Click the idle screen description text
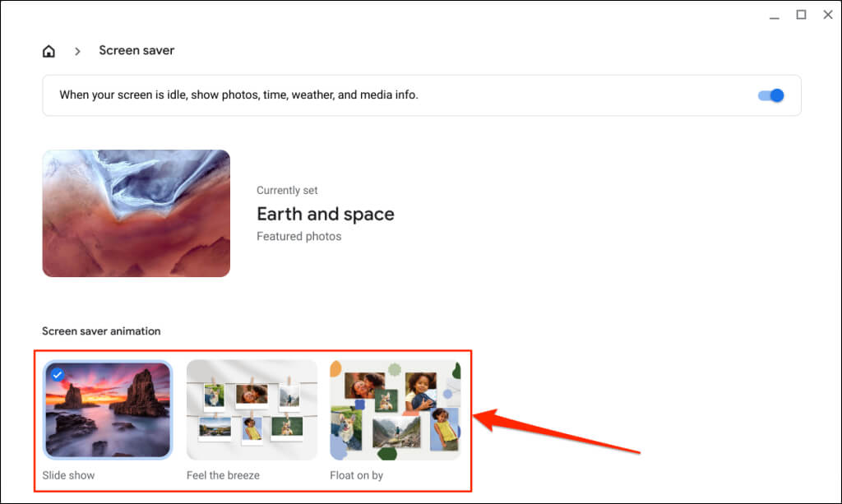The width and height of the screenshot is (842, 504). click(x=238, y=95)
